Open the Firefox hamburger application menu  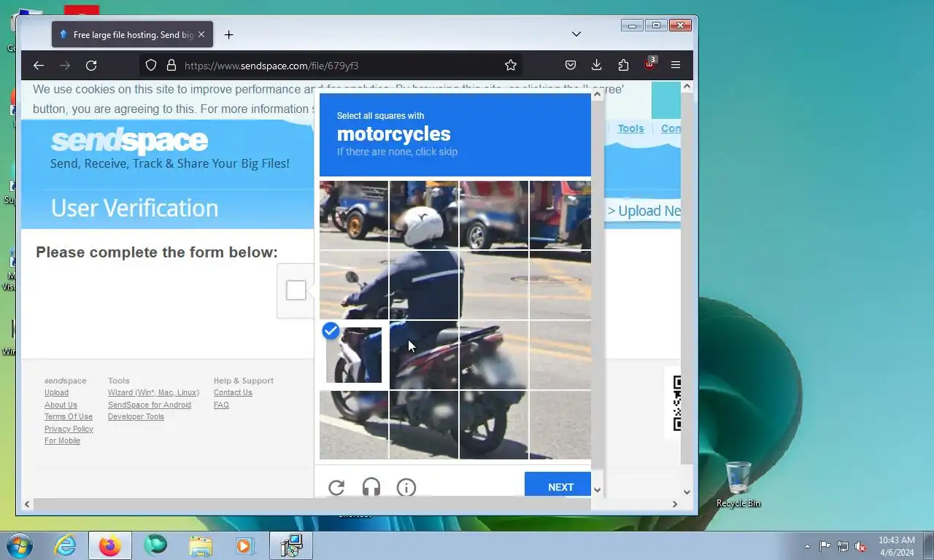676,66
